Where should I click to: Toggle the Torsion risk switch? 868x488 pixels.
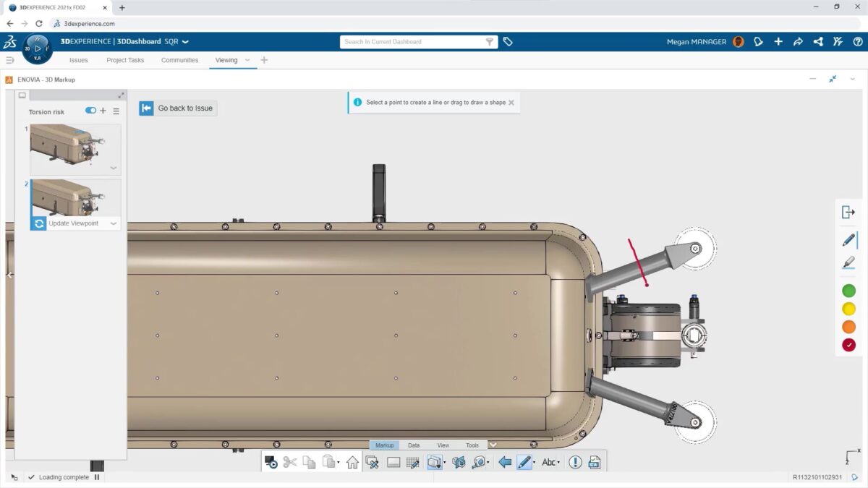(x=90, y=111)
